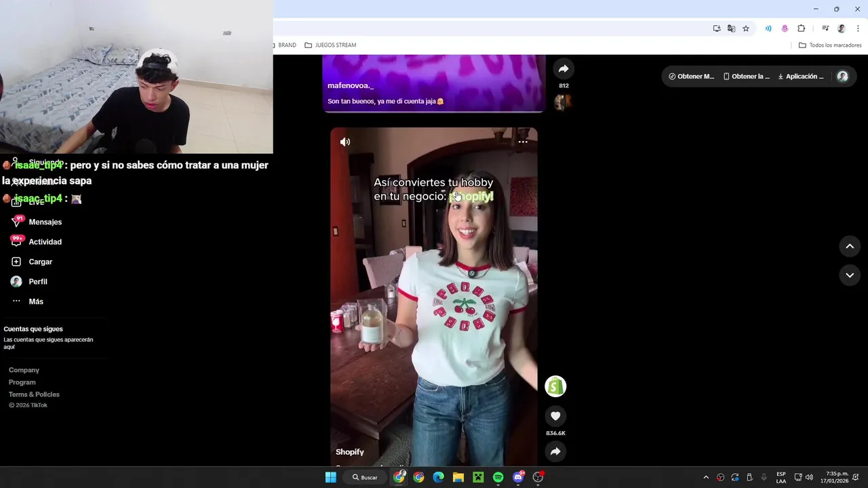The width and height of the screenshot is (868, 488).
Task: Open Spotify from taskbar
Action: click(x=498, y=477)
